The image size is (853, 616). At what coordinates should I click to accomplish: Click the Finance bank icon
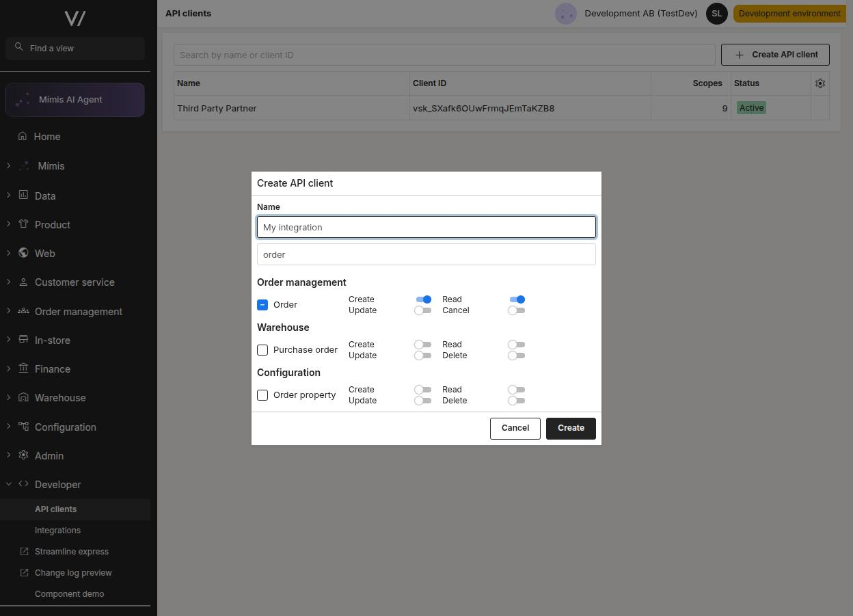coord(23,368)
